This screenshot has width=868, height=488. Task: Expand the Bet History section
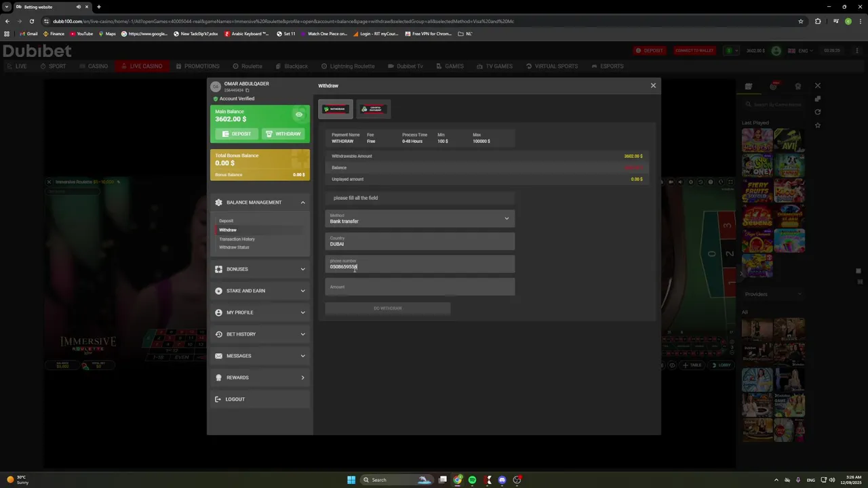click(x=260, y=334)
